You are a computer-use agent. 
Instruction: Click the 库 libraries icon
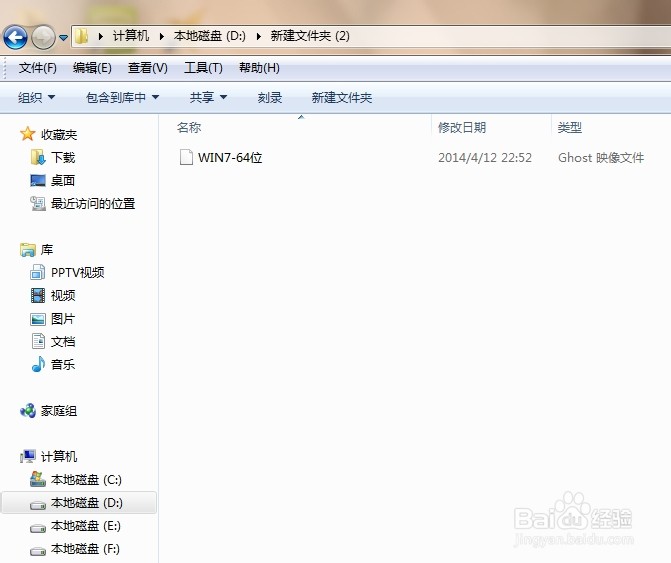28,249
